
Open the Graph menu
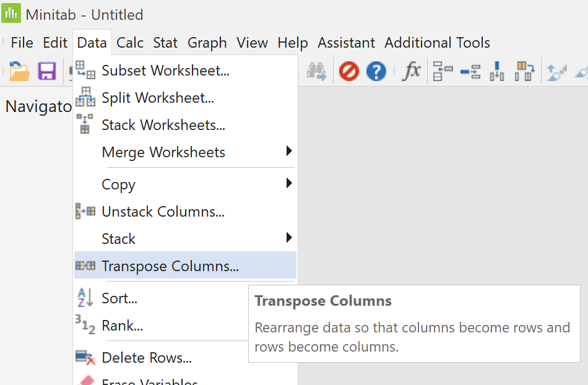[x=207, y=43]
